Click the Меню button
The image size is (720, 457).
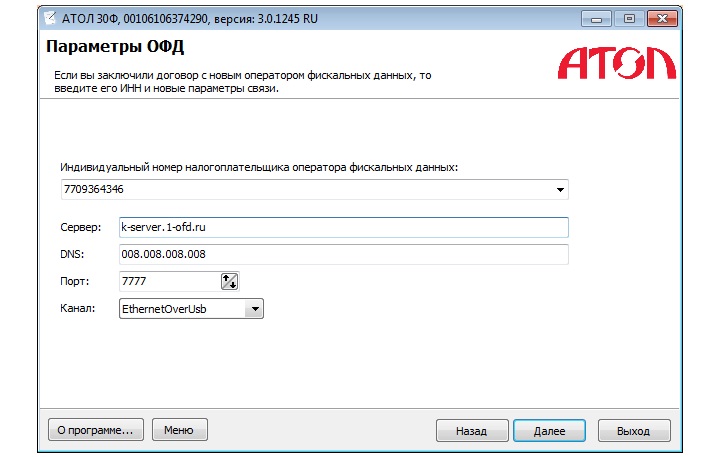(x=180, y=430)
